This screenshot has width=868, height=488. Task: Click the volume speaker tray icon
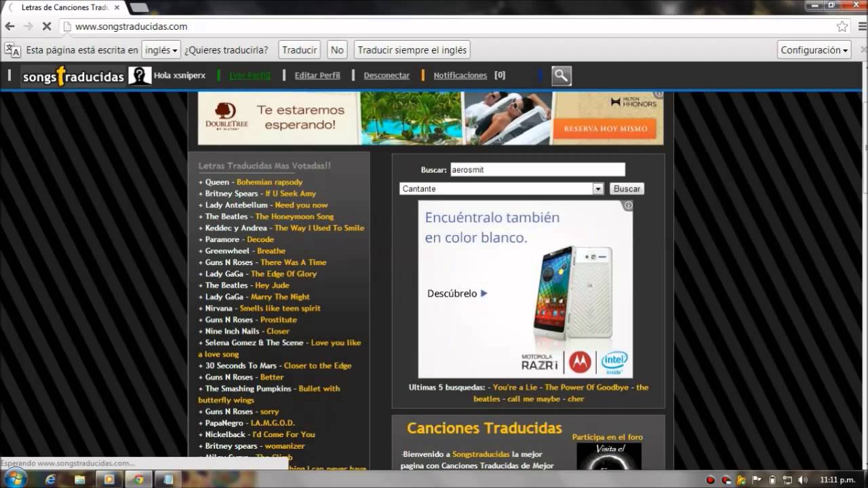[x=804, y=480]
